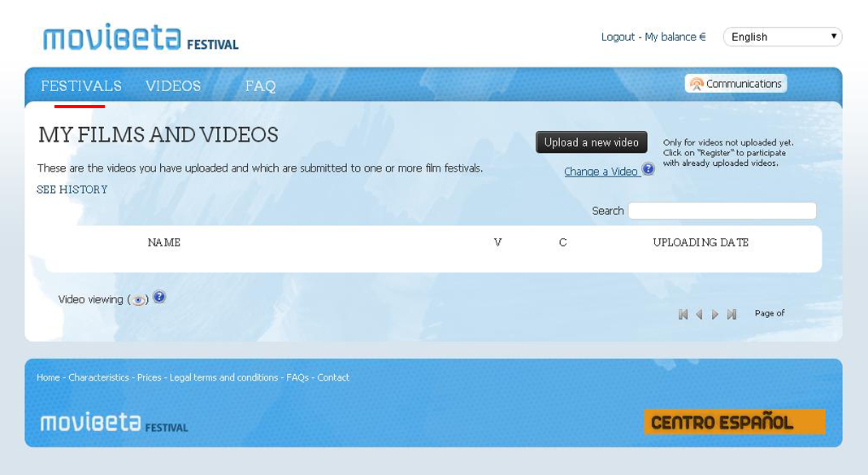Click the 'Page of' pagination text
Image resolution: width=868 pixels, height=475 pixels.
tap(770, 313)
